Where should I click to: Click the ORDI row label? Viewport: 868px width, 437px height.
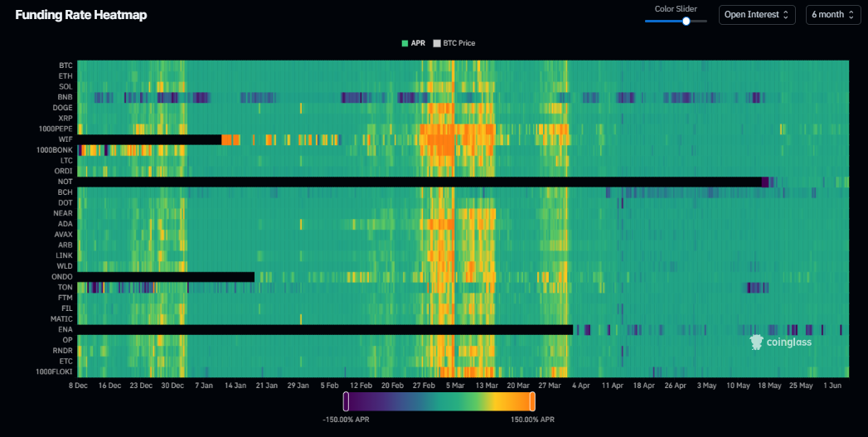(x=64, y=171)
